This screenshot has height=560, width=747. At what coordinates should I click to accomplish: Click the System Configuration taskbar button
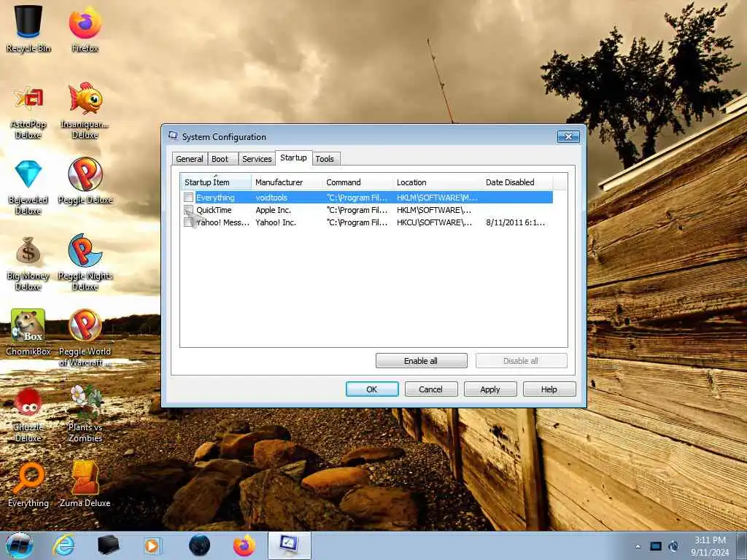click(289, 545)
